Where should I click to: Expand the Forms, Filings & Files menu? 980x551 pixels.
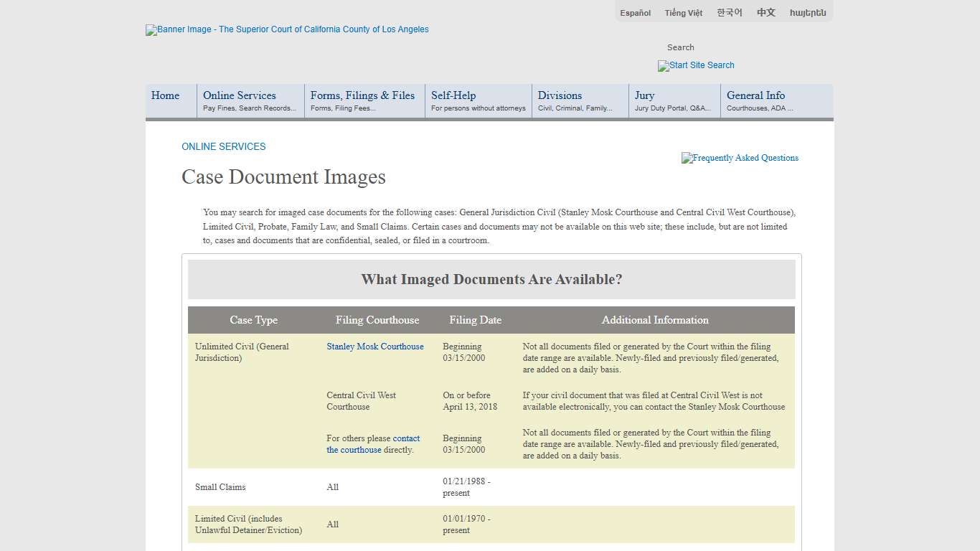(x=363, y=101)
